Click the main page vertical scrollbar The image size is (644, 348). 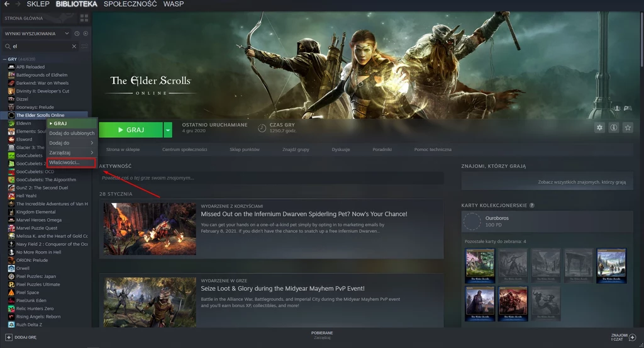641,39
